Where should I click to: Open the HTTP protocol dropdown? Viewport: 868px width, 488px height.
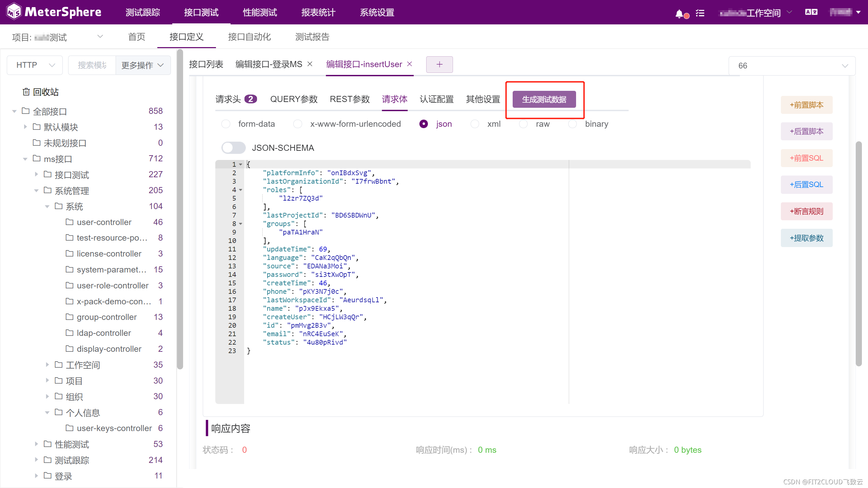tap(35, 65)
